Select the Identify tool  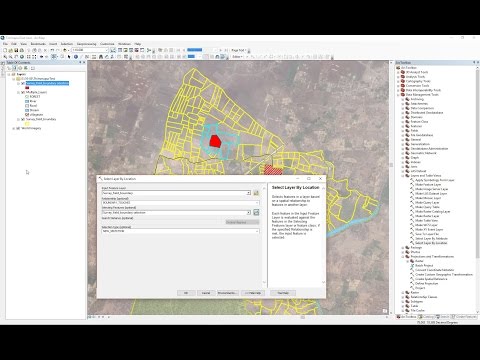[76, 57]
